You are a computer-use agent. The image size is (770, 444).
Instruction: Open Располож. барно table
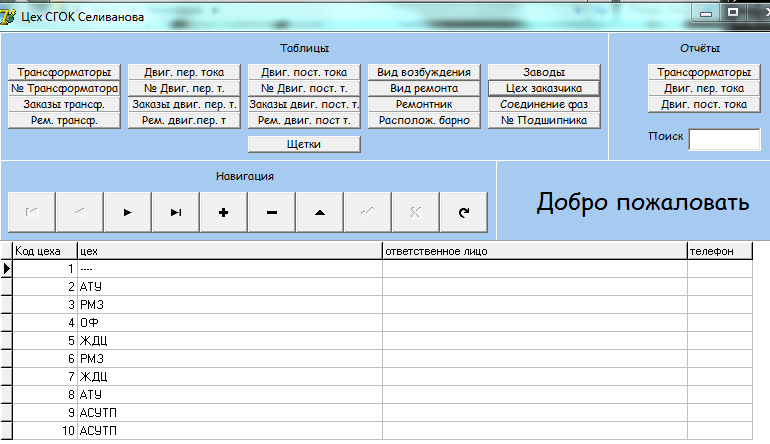[x=424, y=120]
